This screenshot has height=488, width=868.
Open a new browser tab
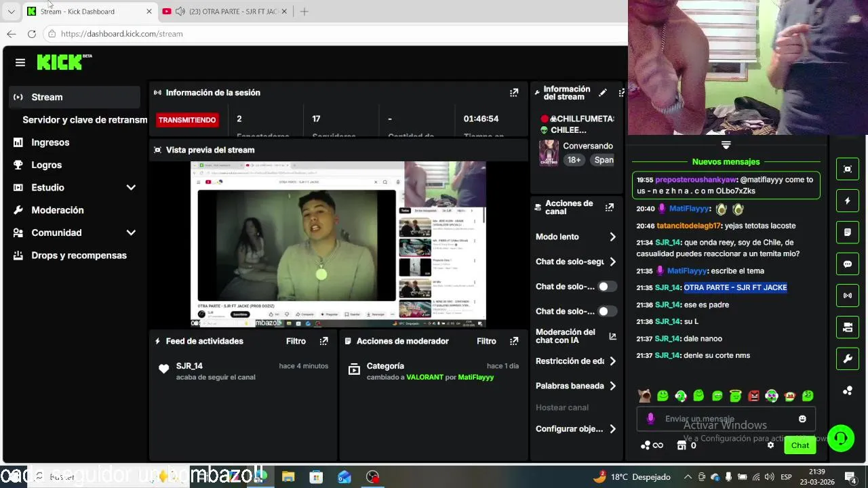pyautogui.click(x=304, y=12)
